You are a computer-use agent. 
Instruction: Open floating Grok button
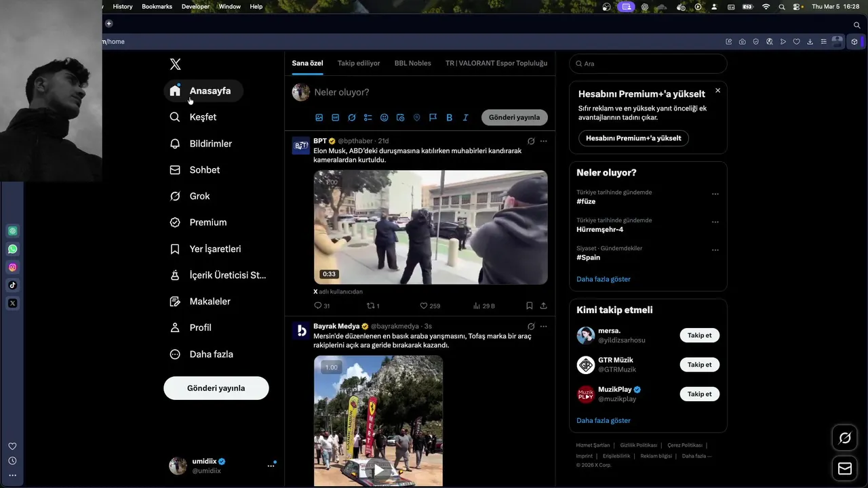click(845, 438)
